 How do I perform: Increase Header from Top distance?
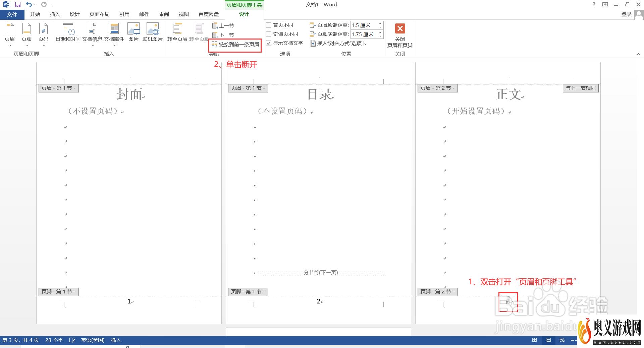380,23
